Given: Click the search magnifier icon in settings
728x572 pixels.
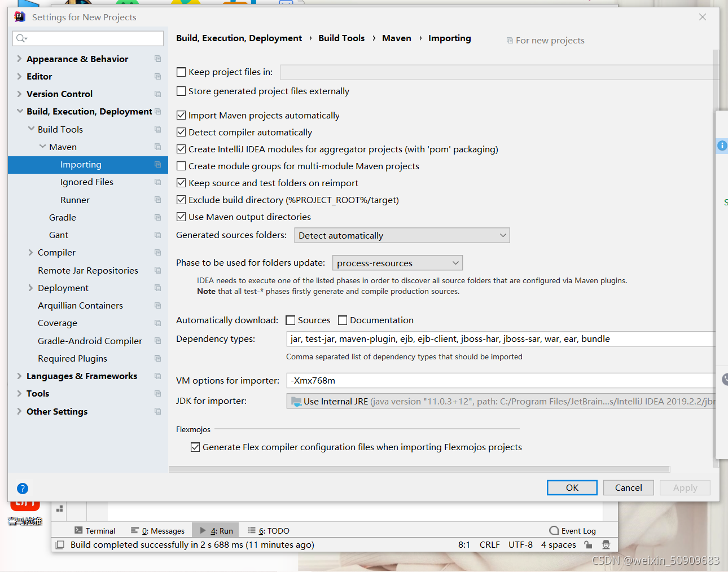Looking at the screenshot, I should point(21,38).
